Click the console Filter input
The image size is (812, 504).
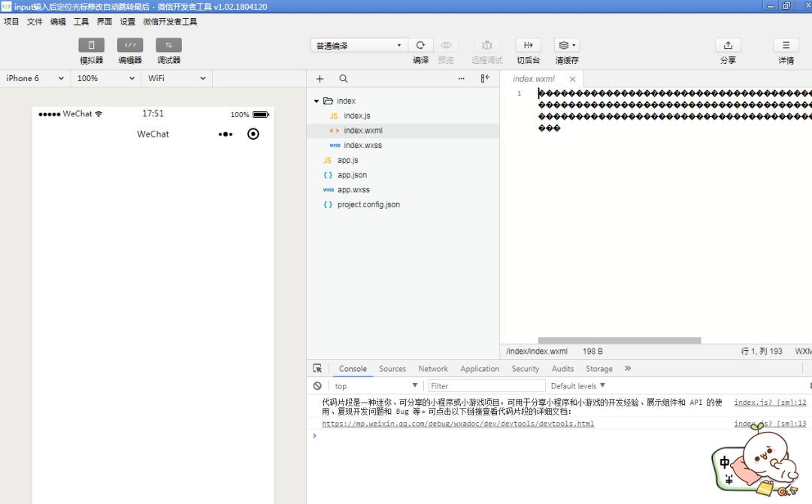486,386
